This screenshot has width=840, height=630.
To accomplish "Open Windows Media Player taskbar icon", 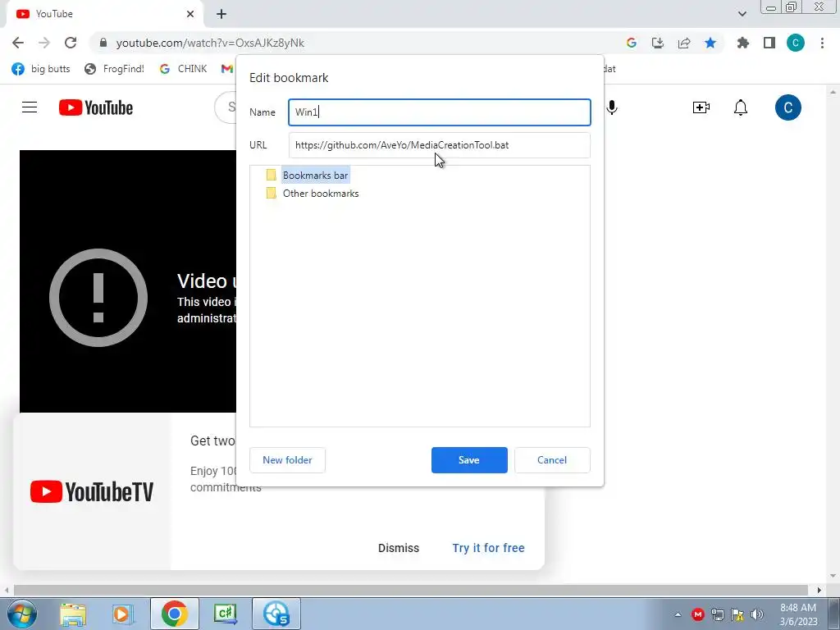I will [x=122, y=614].
